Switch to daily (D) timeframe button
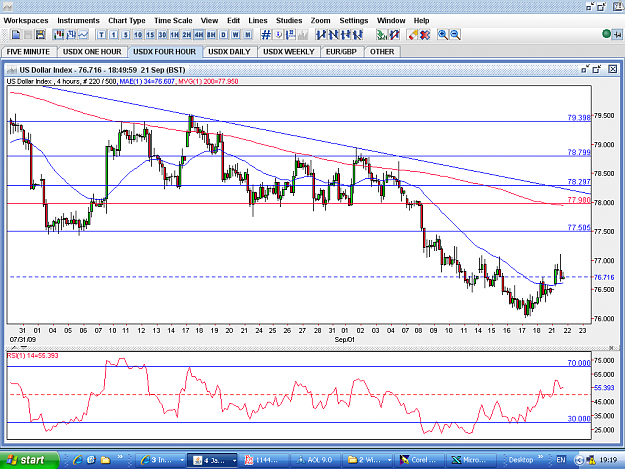The width and height of the screenshot is (625, 469). pos(224,35)
